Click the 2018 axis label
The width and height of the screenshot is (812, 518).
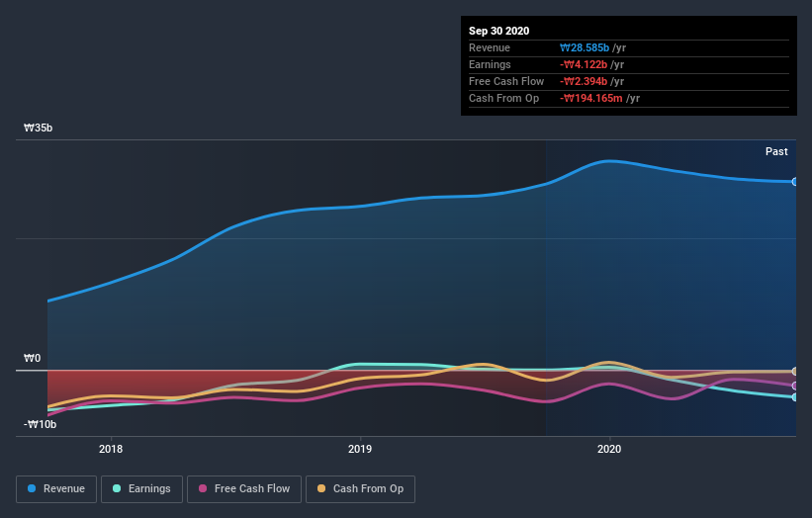click(x=111, y=449)
